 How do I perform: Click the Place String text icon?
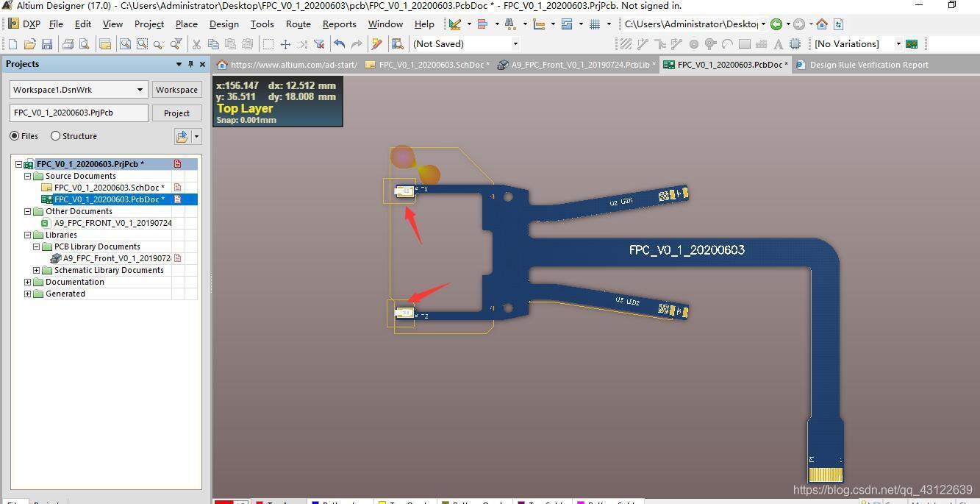pyautogui.click(x=778, y=44)
